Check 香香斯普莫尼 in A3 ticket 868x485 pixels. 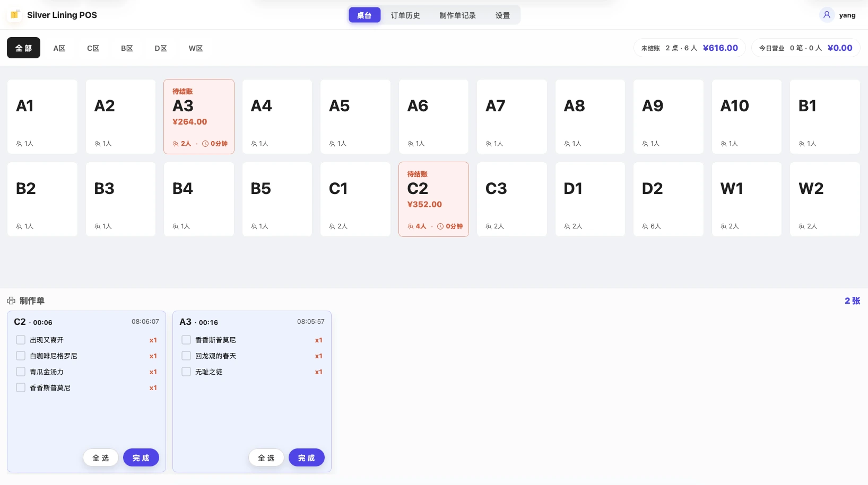pyautogui.click(x=186, y=340)
